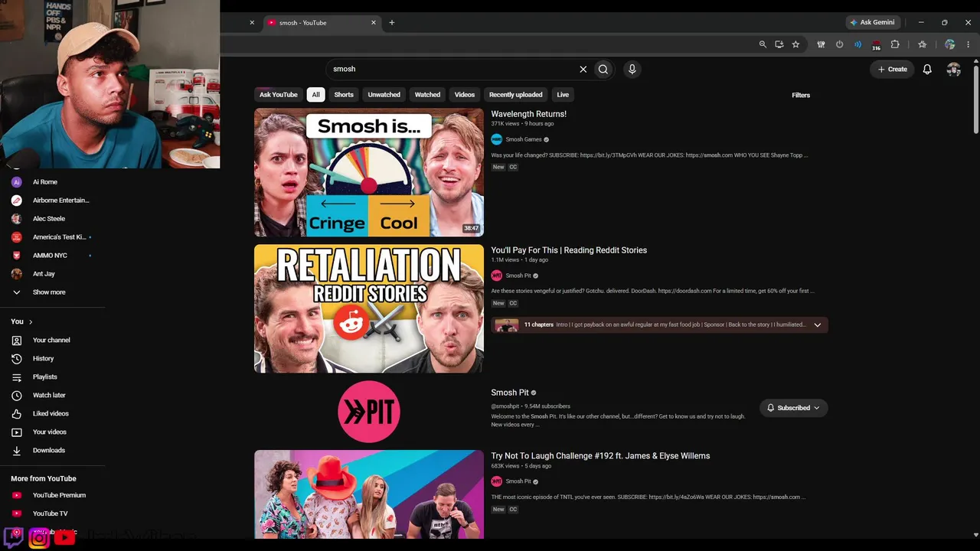The height and width of the screenshot is (551, 980).
Task: Open the Smosh Pit channel result name
Action: 510,393
